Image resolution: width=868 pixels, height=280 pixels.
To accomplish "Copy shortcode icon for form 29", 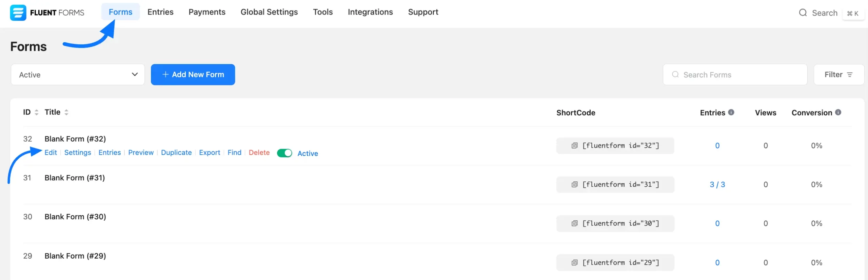I will point(574,263).
